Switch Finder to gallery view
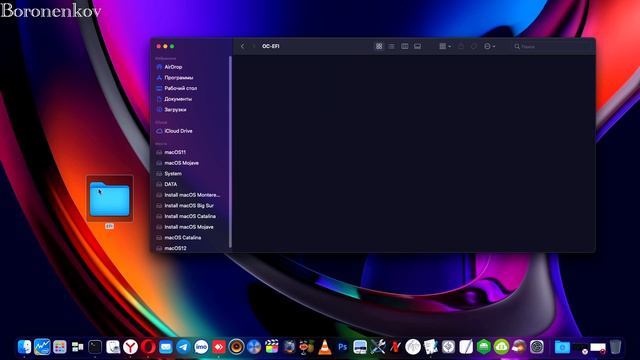Screen dimensions: 640x360 pos(417,46)
